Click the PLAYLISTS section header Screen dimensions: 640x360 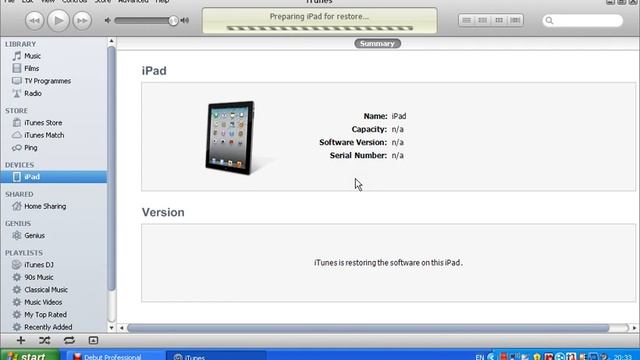coord(24,253)
